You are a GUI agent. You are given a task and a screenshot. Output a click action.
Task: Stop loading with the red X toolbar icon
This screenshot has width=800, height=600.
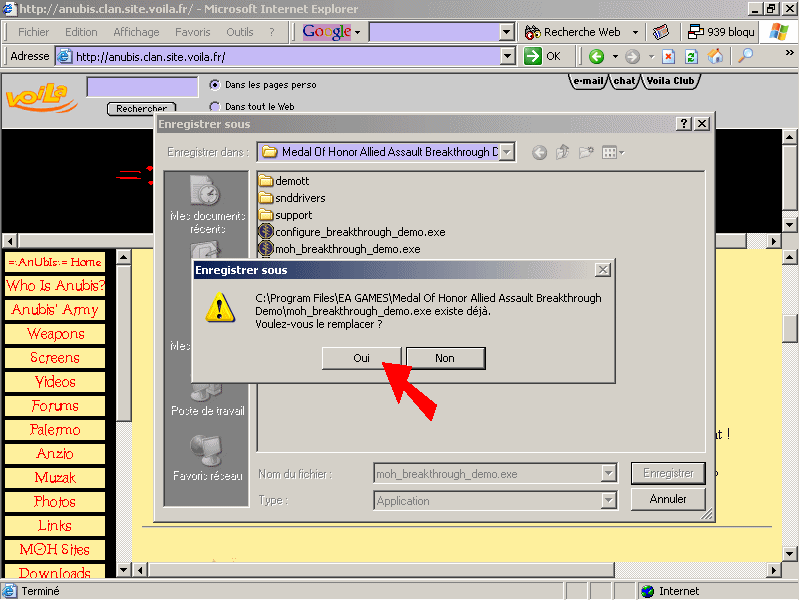(668, 56)
